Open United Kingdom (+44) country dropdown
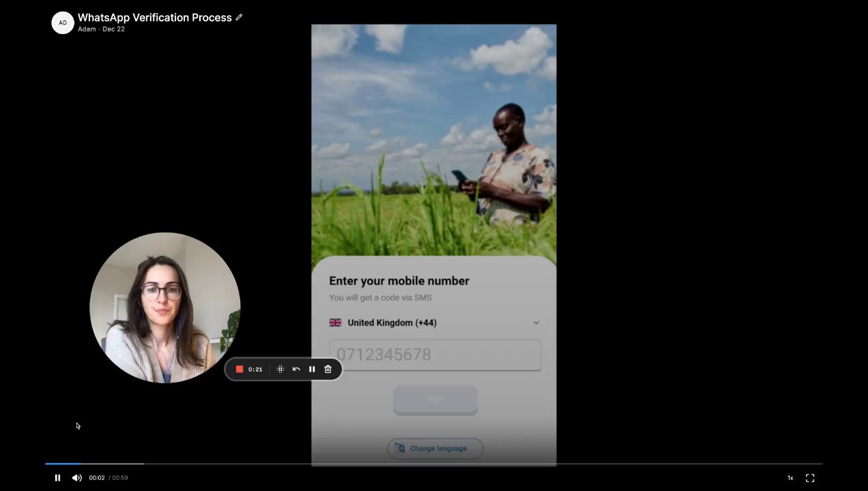The width and height of the screenshot is (868, 491). coord(435,323)
